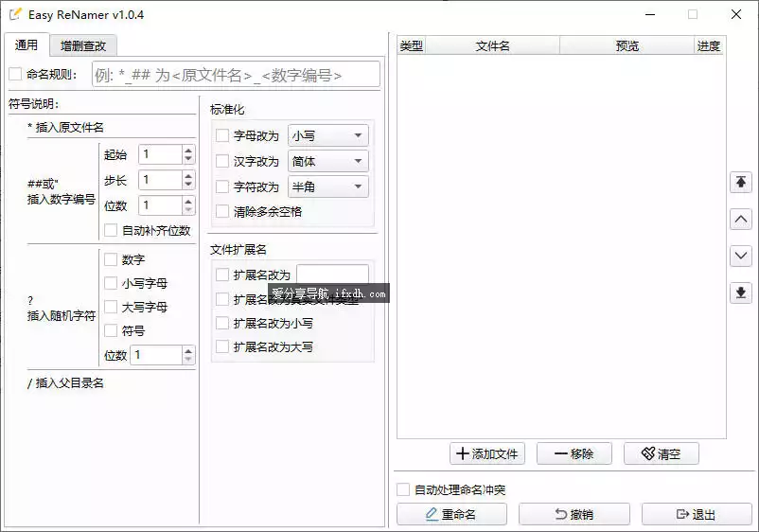Click the 类型 column header

click(x=412, y=46)
